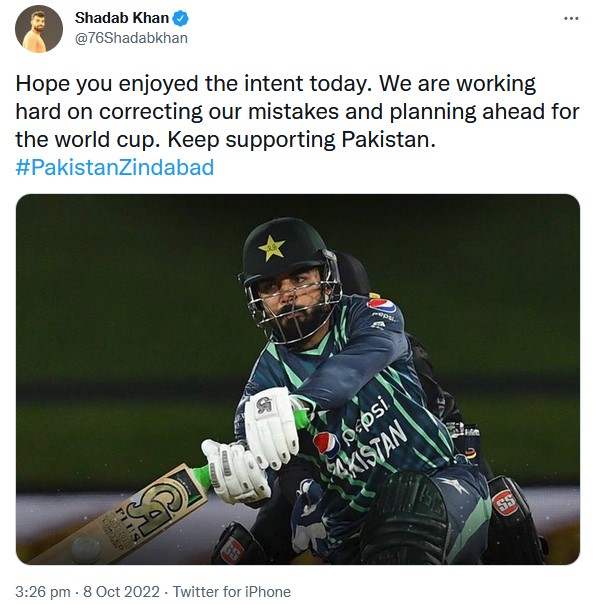This screenshot has height=604, width=595.
Task: Click the Pepsi globe logo on jersey chest
Action: pos(326,445)
